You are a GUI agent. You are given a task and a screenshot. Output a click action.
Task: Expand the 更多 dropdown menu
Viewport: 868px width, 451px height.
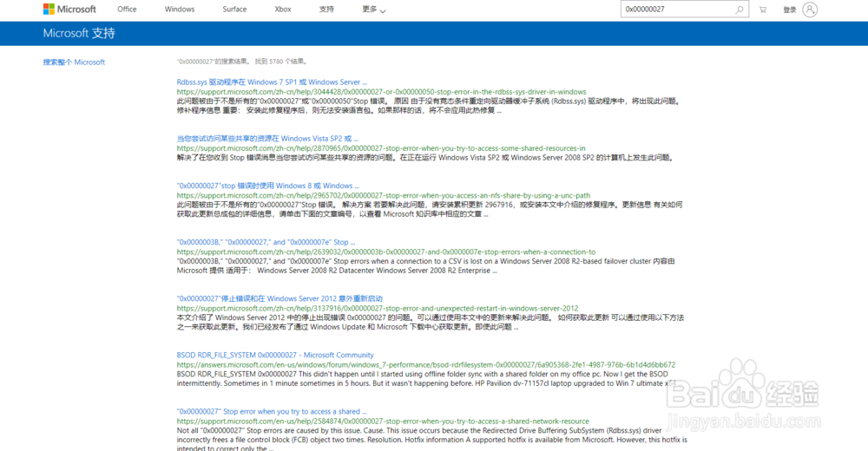[373, 10]
